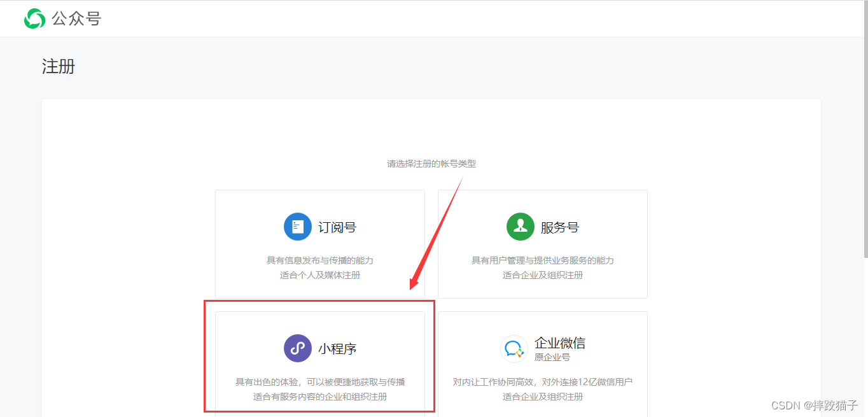Click the purple 小程序 icon
This screenshot has height=417, width=868.
[x=298, y=348]
